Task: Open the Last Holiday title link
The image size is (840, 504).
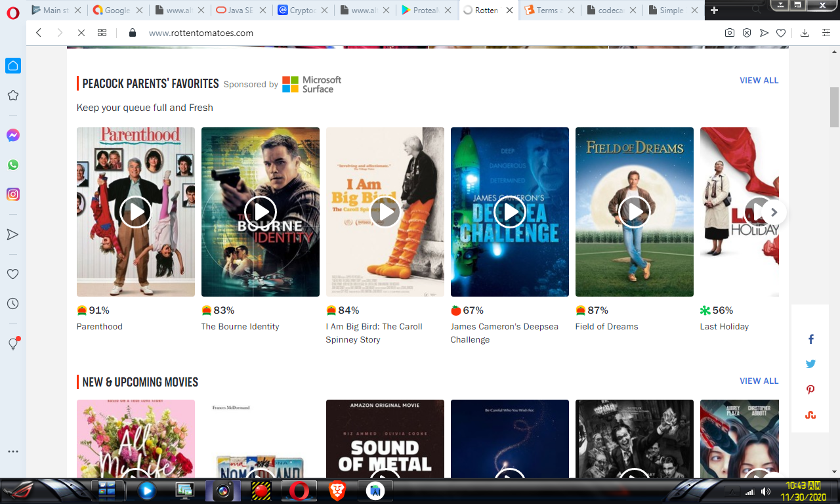Action: click(x=724, y=327)
